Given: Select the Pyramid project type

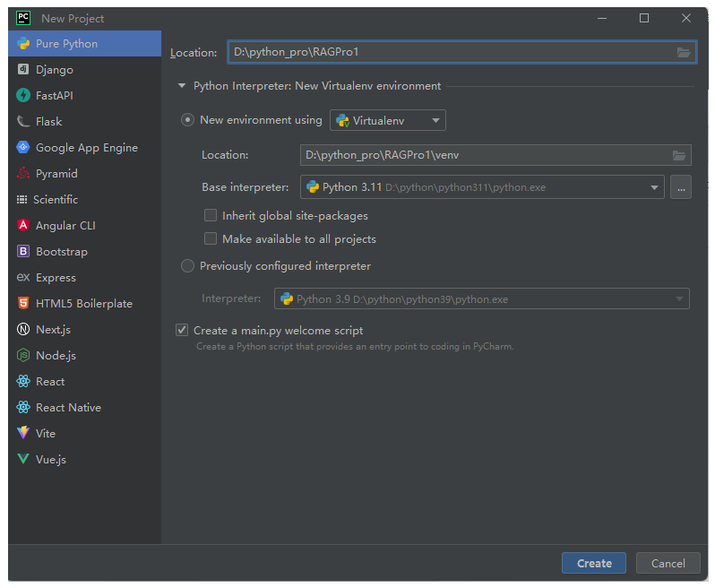Looking at the screenshot, I should tap(85, 173).
